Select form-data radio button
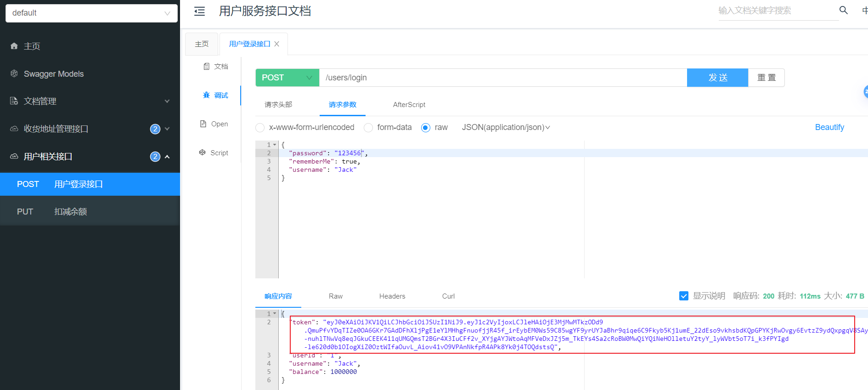The image size is (868, 390). pyautogui.click(x=368, y=128)
